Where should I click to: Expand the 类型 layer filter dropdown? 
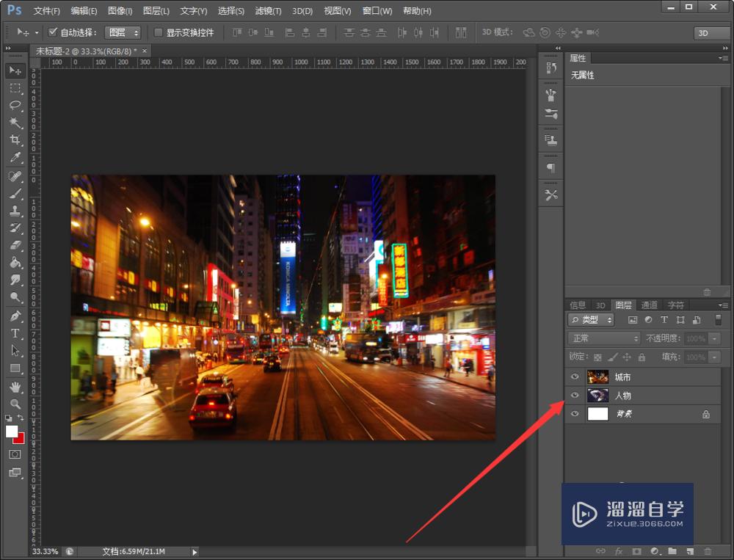click(592, 320)
